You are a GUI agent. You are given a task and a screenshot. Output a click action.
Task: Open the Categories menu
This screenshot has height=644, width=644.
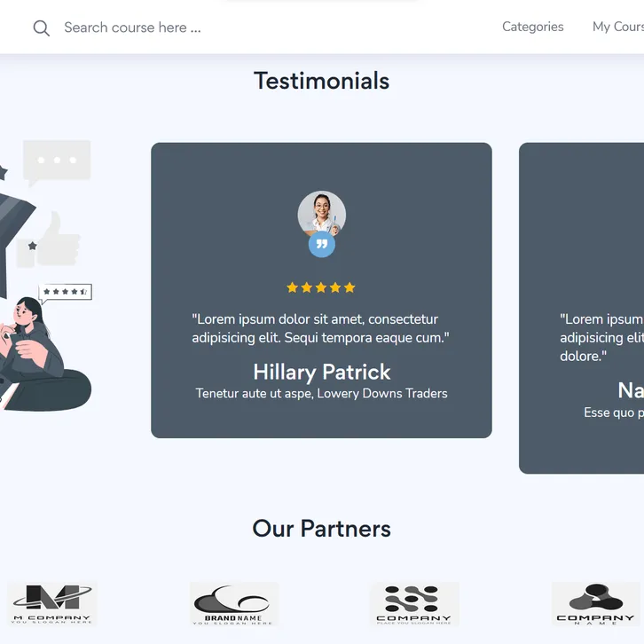[x=533, y=27]
